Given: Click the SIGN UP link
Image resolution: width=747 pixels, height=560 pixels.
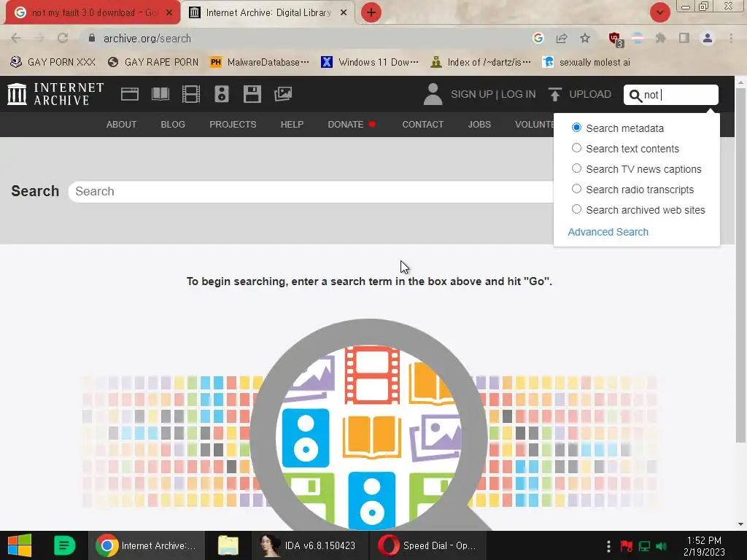Looking at the screenshot, I should coord(472,94).
